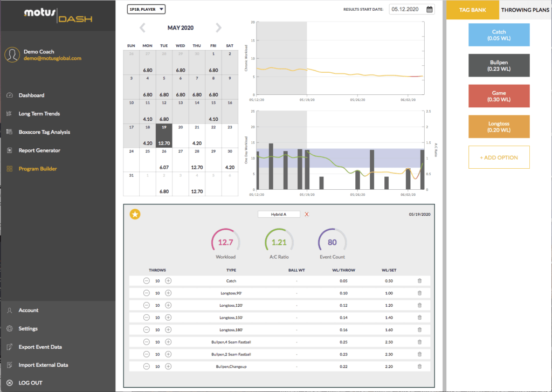Image resolution: width=552 pixels, height=392 pixels.
Task: Increase throws for Longtoss,120' row
Action: point(168,305)
